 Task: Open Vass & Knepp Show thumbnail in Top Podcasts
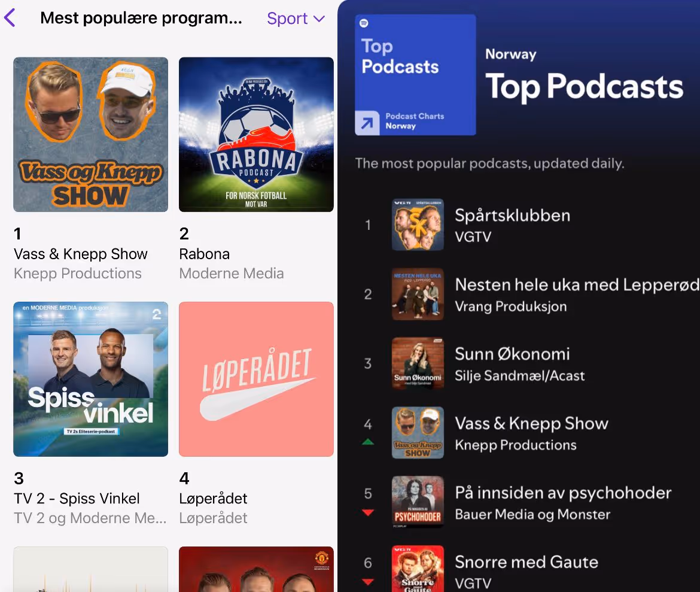pyautogui.click(x=418, y=433)
